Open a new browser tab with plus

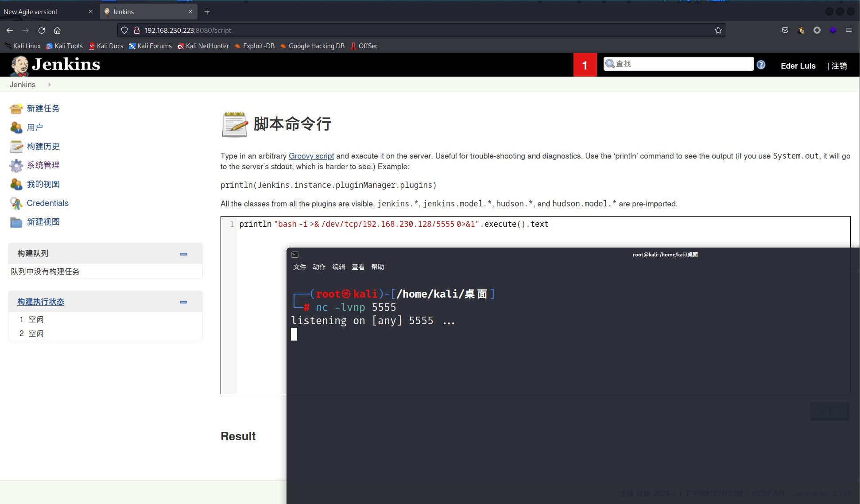click(207, 12)
